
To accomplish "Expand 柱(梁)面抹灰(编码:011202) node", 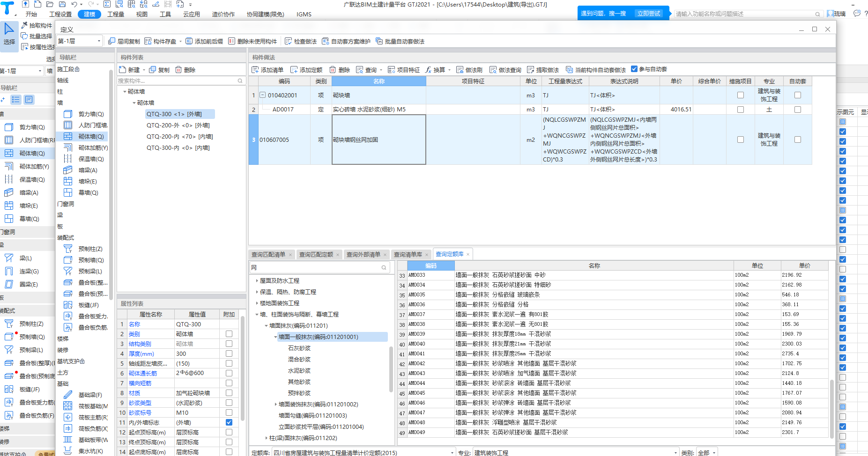I will (x=266, y=438).
